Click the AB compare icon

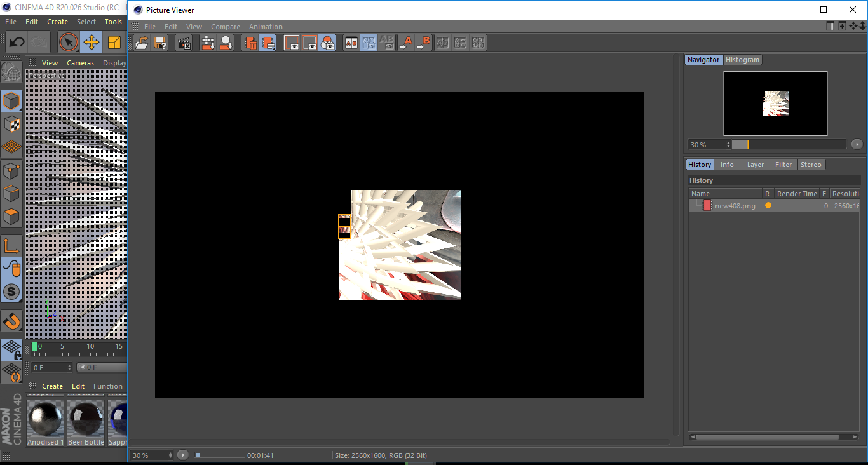coord(351,43)
